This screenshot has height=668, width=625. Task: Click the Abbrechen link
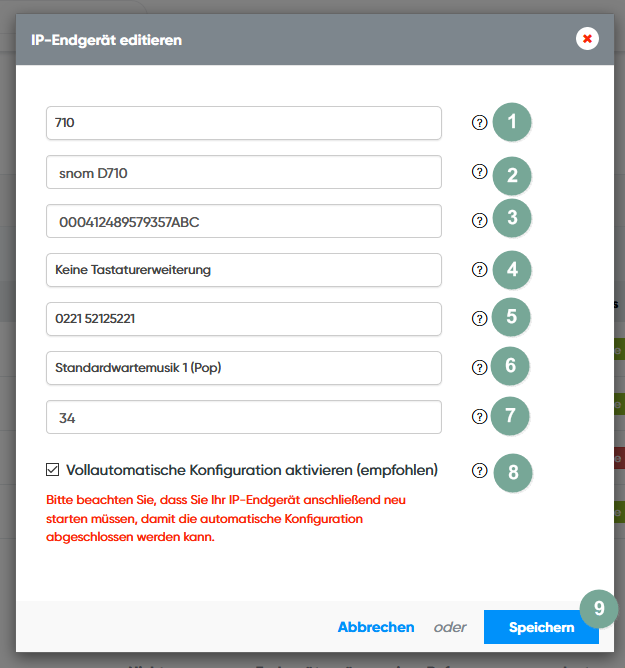tap(376, 627)
